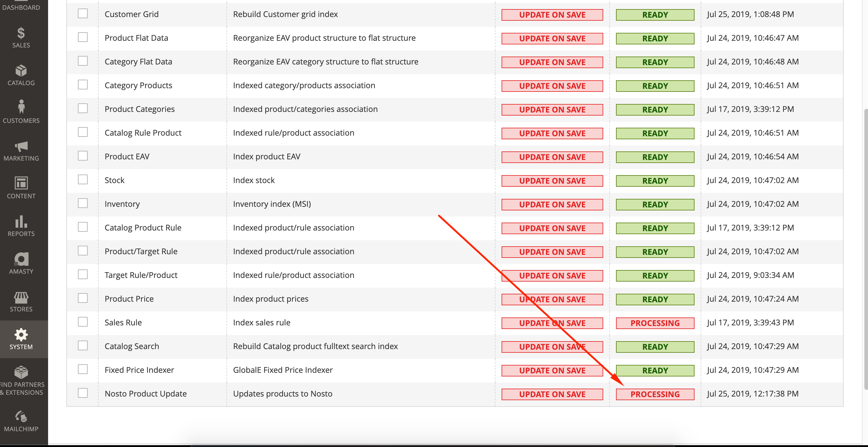The image size is (868, 447).
Task: Click UPDATE ON SAVE for Product Price
Action: [x=552, y=299]
